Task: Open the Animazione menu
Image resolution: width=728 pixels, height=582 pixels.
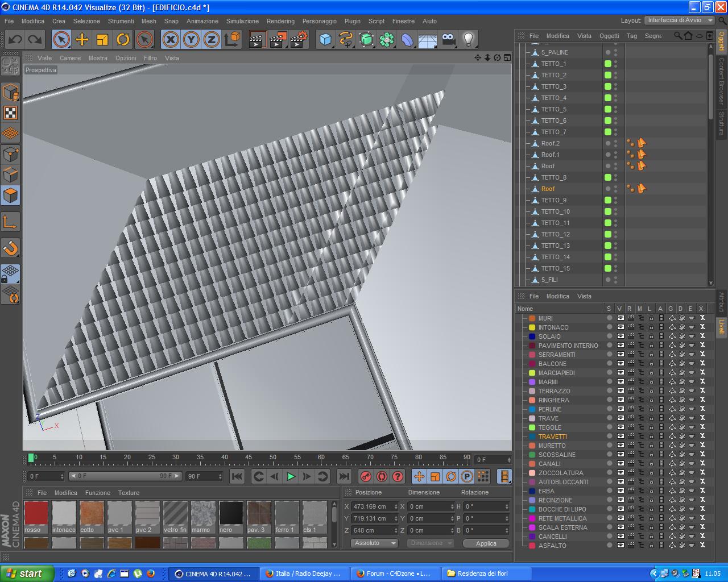Action: click(x=202, y=21)
